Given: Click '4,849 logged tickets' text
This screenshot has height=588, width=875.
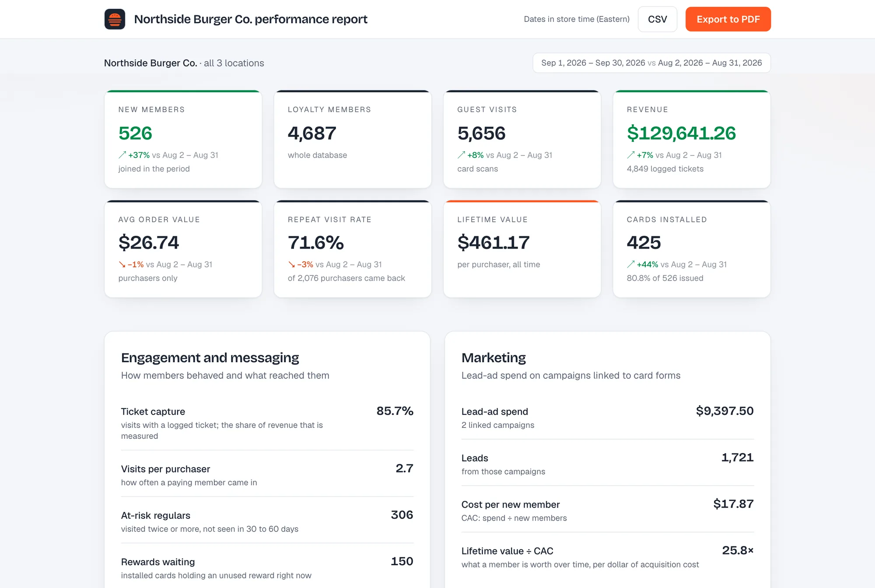Looking at the screenshot, I should click(x=665, y=169).
